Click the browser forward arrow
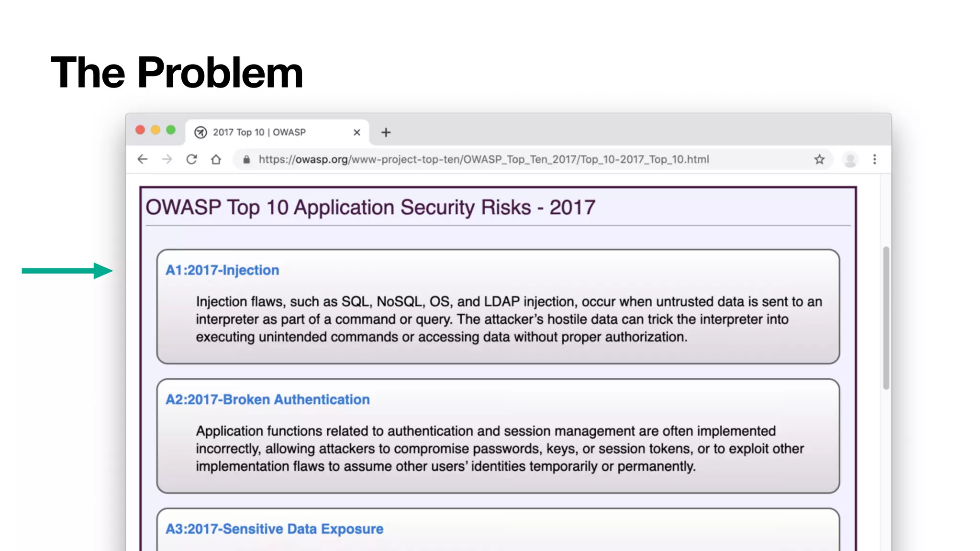Screen dimensions: 980x551 click(x=167, y=159)
